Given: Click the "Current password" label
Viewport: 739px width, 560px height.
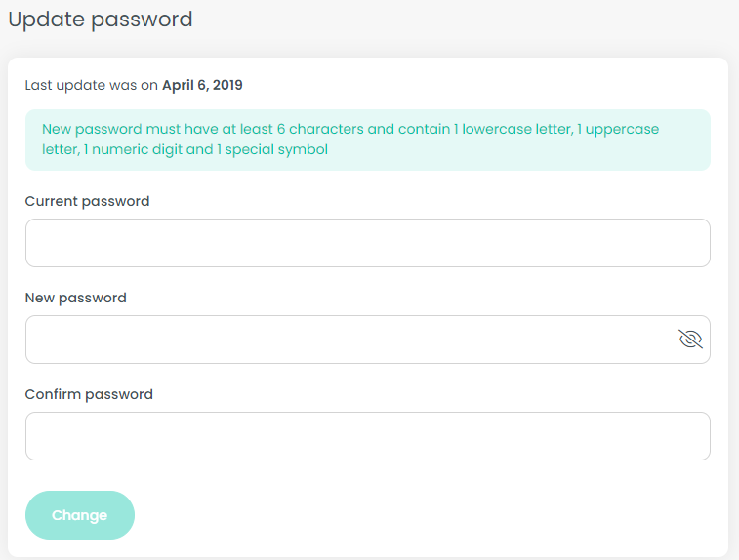Looking at the screenshot, I should [87, 201].
